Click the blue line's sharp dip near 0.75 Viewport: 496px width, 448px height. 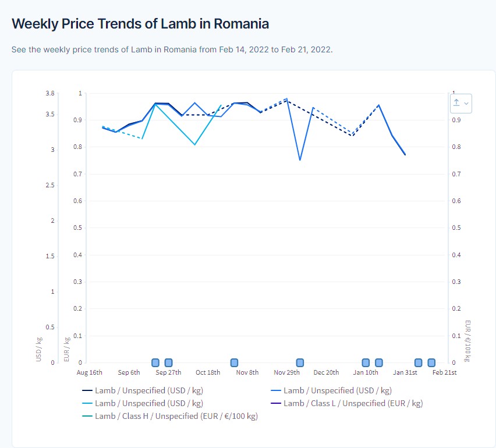click(300, 160)
